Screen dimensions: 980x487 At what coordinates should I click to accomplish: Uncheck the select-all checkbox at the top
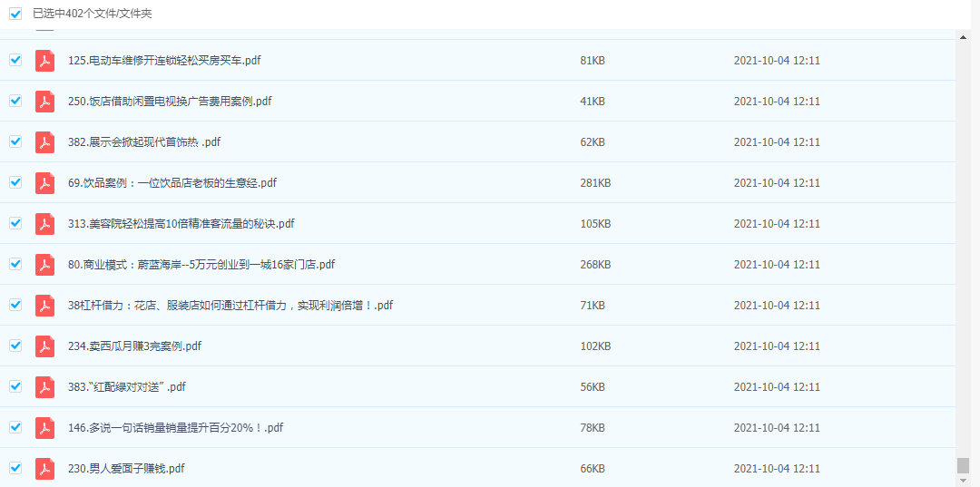click(x=15, y=14)
